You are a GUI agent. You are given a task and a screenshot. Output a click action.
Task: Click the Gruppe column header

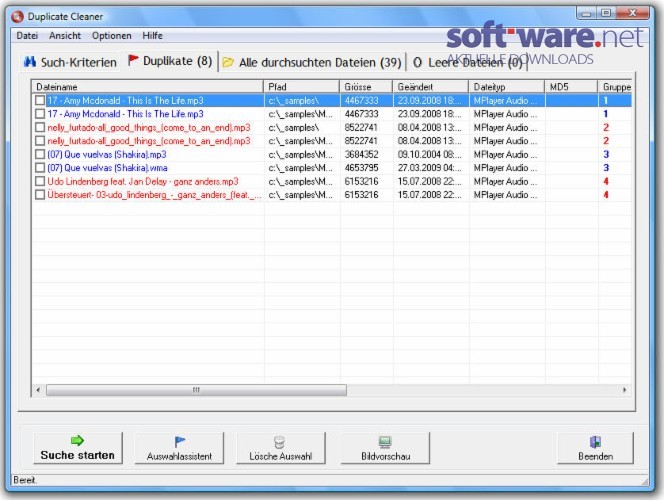coord(615,87)
